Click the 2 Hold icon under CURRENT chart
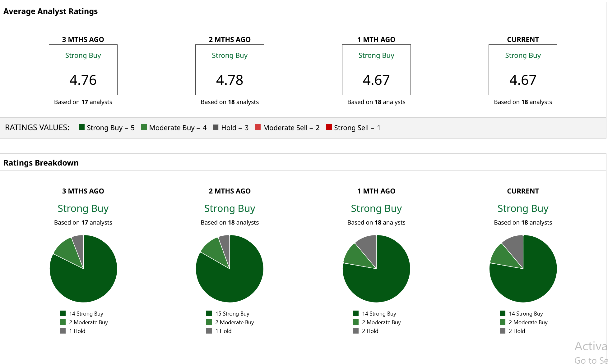 click(503, 331)
